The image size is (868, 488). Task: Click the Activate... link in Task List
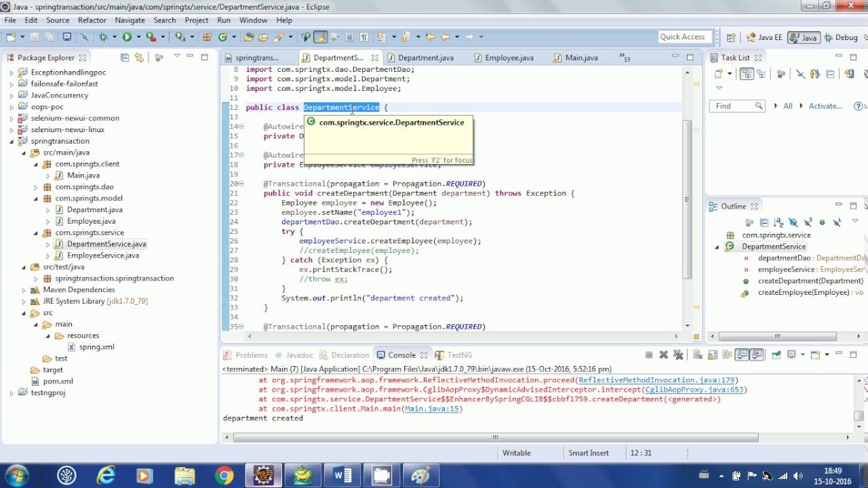tap(825, 106)
